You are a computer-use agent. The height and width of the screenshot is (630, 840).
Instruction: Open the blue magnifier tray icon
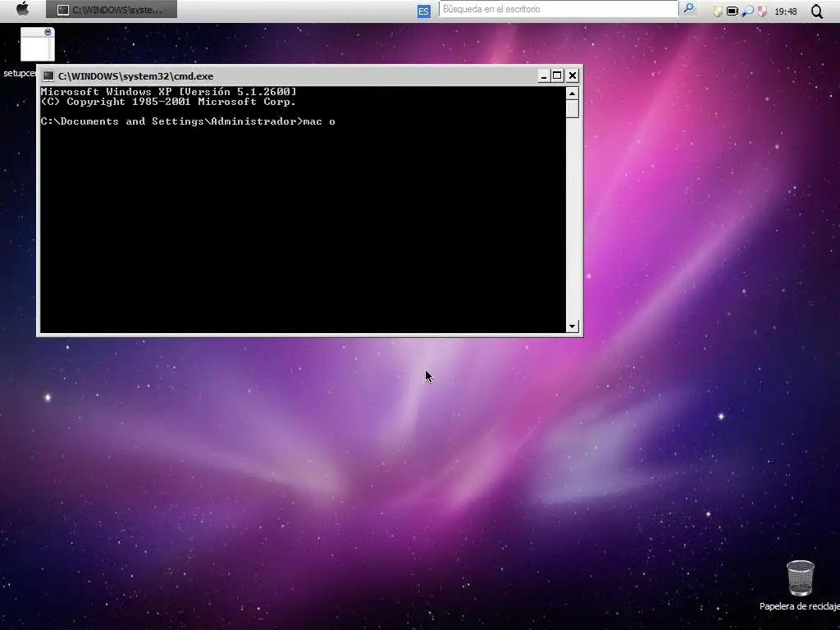pyautogui.click(x=747, y=11)
